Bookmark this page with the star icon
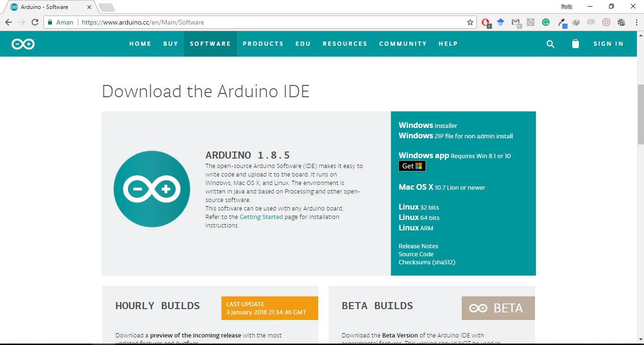This screenshot has height=345, width=644. click(470, 22)
